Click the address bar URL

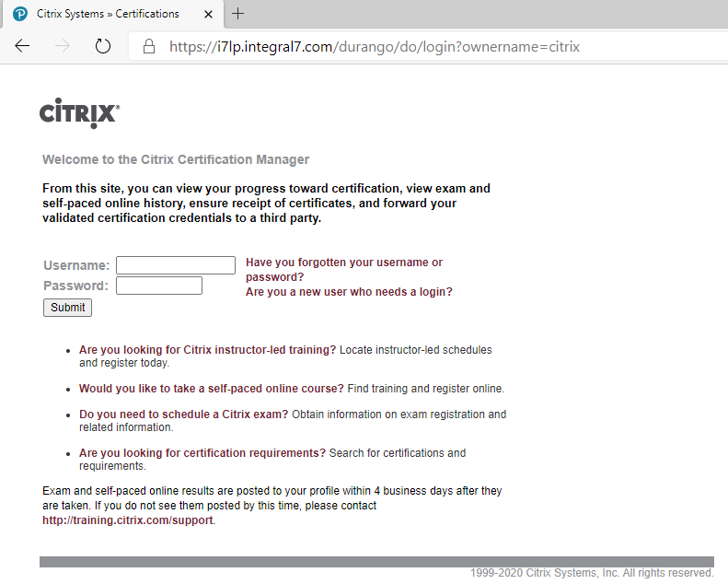[375, 46]
